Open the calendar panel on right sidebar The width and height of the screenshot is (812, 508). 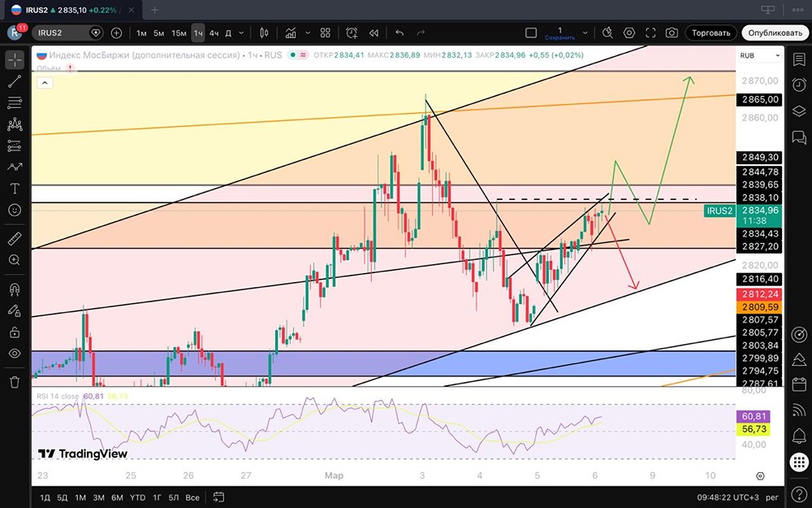click(798, 384)
